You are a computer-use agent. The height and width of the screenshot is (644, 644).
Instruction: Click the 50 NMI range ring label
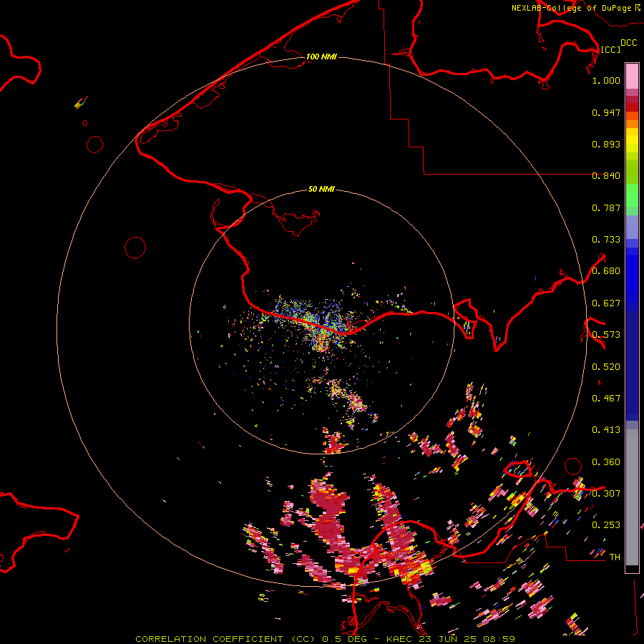[x=321, y=189]
